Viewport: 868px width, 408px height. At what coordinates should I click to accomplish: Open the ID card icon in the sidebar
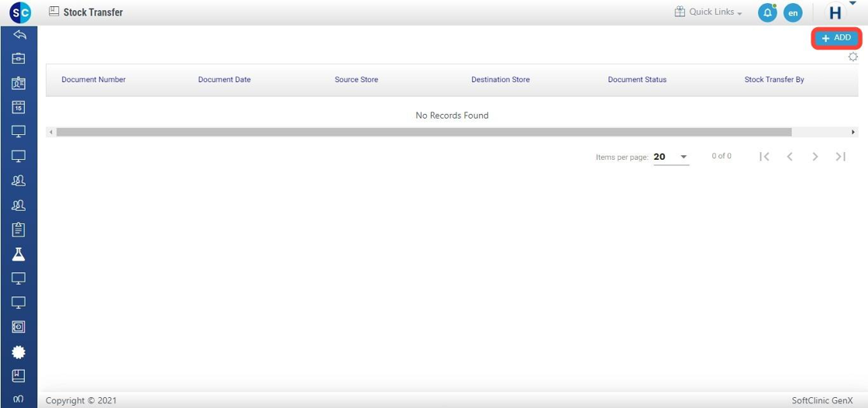click(19, 82)
